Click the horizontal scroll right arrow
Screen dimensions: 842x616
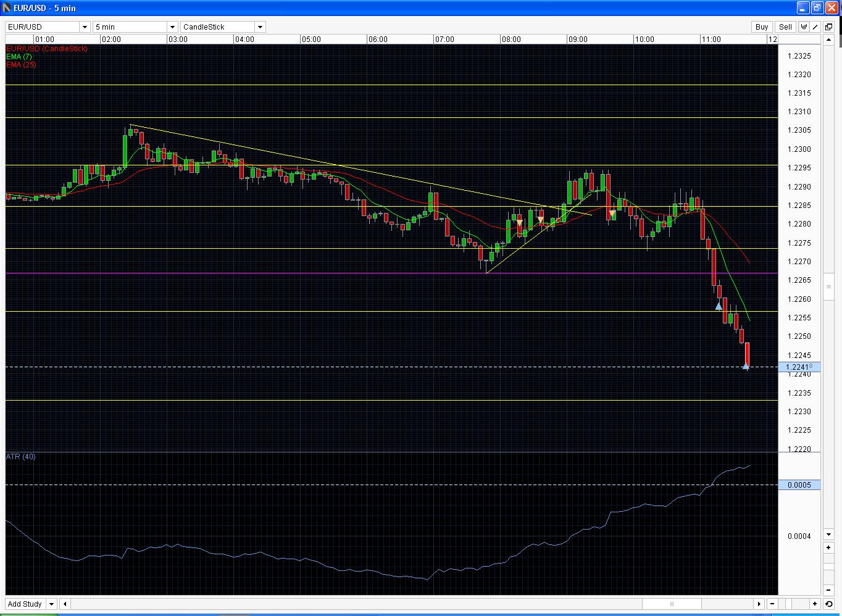pos(759,604)
